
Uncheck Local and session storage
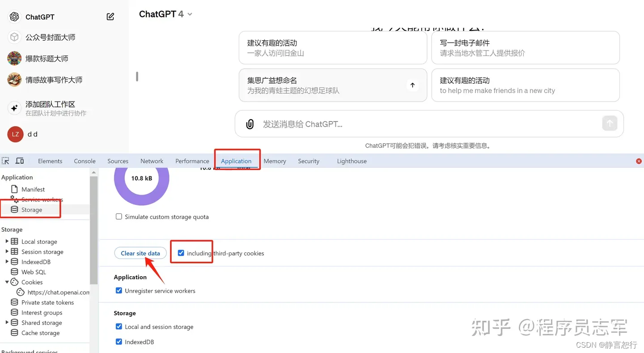click(x=119, y=327)
